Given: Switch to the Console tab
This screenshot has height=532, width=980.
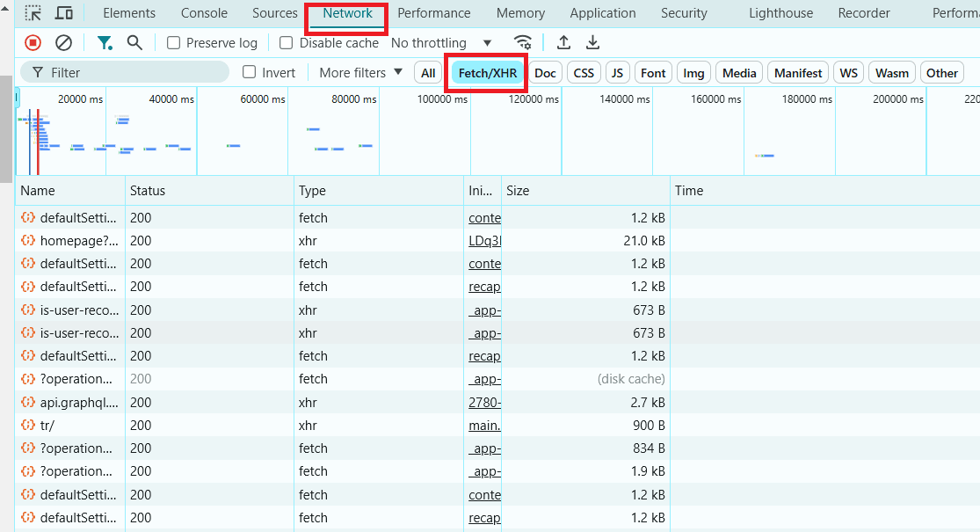Looking at the screenshot, I should click(205, 12).
